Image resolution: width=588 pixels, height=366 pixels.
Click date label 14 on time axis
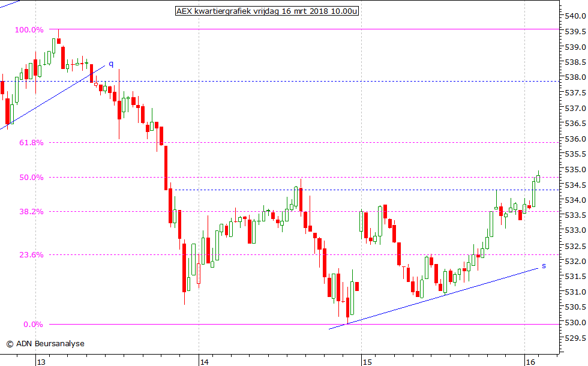coord(205,362)
